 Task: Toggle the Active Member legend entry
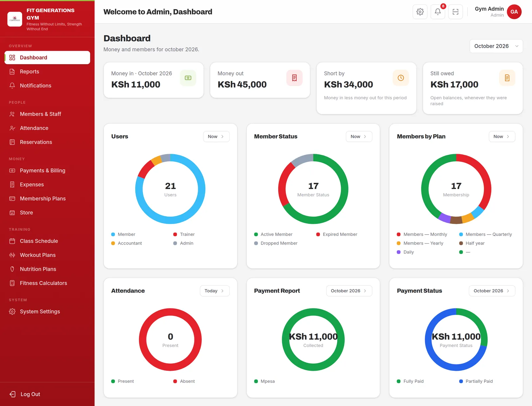pyautogui.click(x=273, y=234)
